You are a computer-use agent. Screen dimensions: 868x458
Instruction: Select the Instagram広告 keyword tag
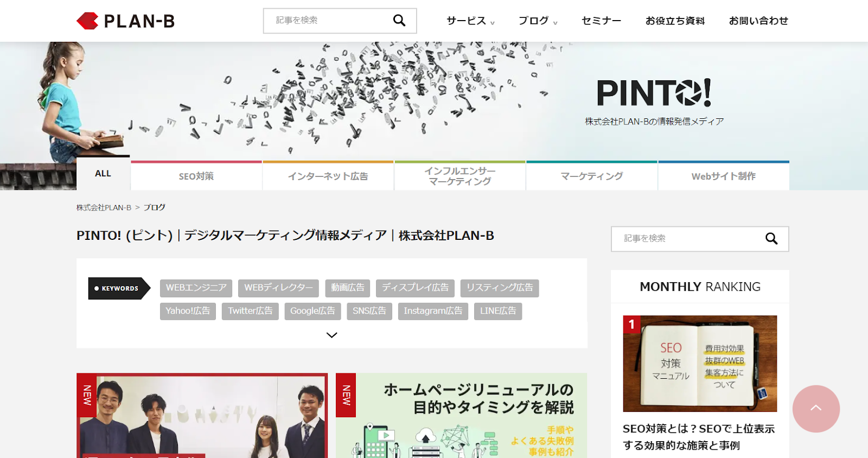(433, 311)
